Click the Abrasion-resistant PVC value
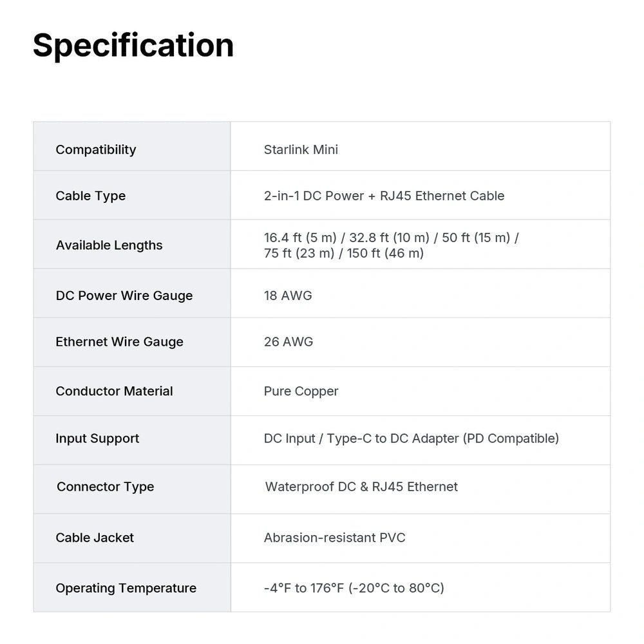 335,538
